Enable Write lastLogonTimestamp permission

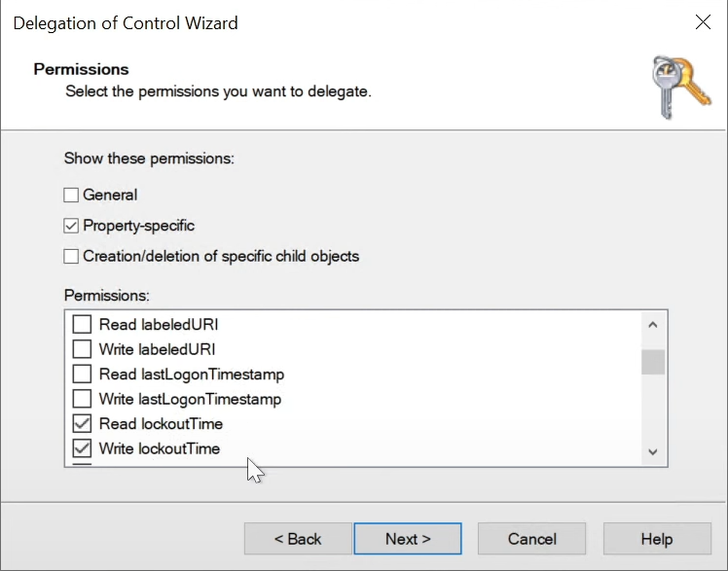click(82, 399)
